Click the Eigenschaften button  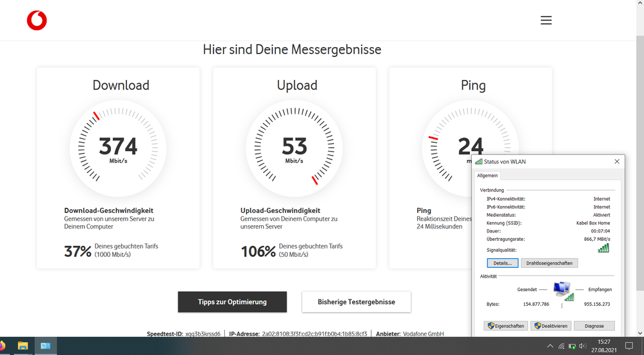pos(506,326)
